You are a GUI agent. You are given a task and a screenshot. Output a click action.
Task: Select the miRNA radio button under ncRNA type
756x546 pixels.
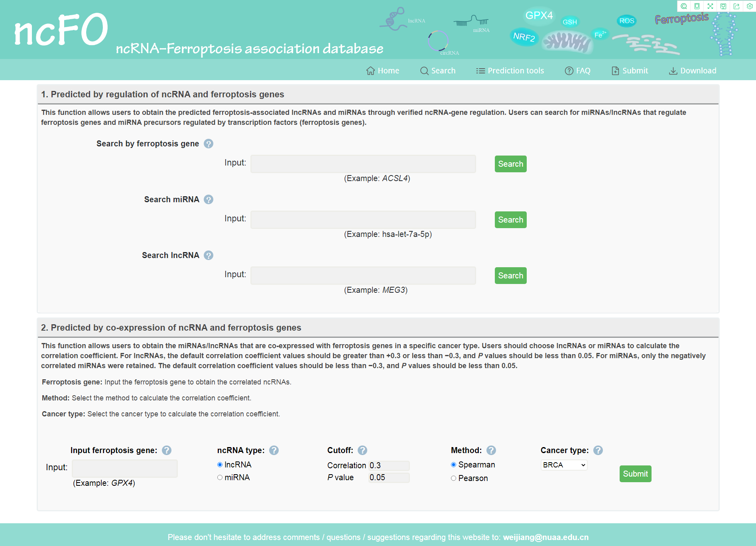coord(220,477)
